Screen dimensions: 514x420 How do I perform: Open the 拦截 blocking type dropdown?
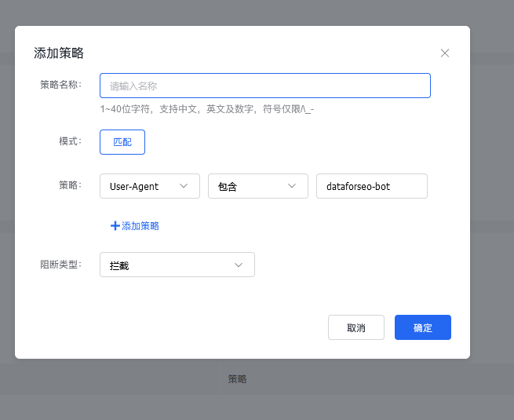click(177, 265)
